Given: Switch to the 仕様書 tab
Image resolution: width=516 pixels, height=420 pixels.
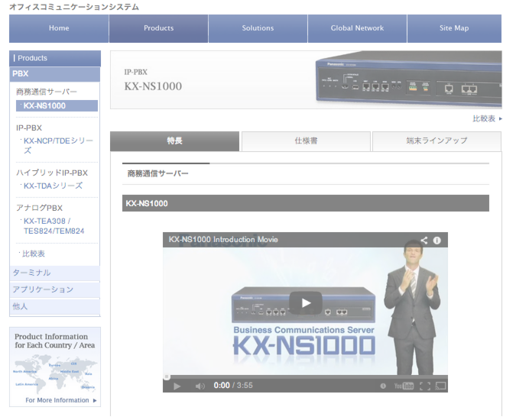Looking at the screenshot, I should pos(306,141).
